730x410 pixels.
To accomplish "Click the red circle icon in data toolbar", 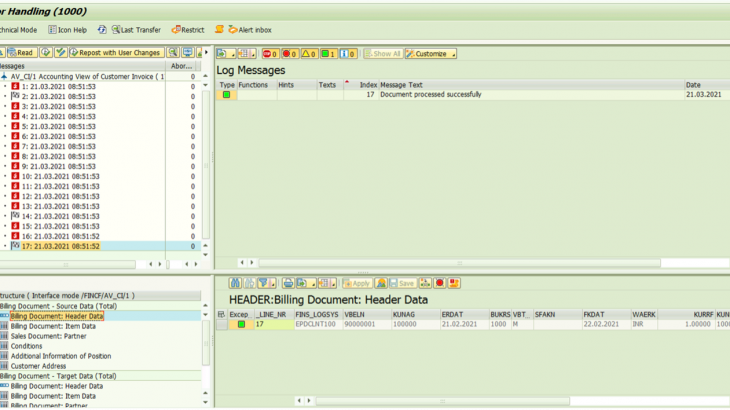I will (x=439, y=283).
